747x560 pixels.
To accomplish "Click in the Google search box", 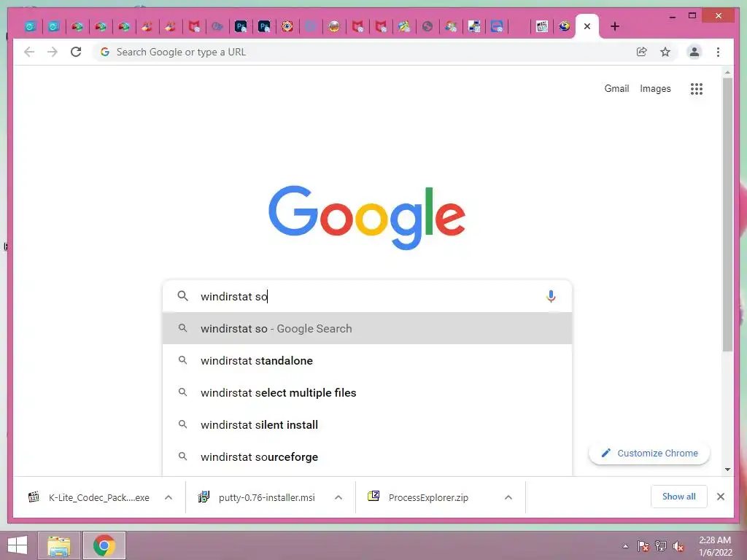I will tap(367, 296).
